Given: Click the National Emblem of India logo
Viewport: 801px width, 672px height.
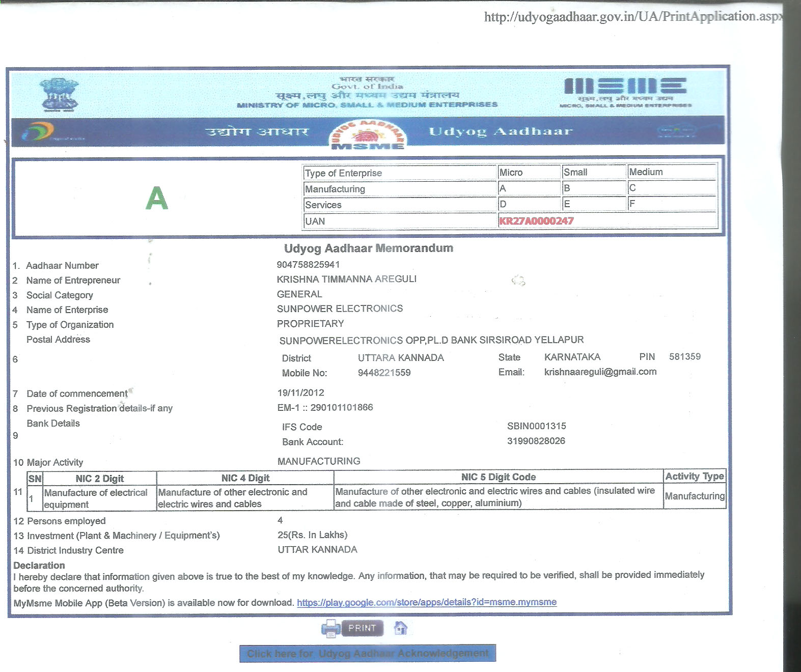Looking at the screenshot, I should [59, 95].
